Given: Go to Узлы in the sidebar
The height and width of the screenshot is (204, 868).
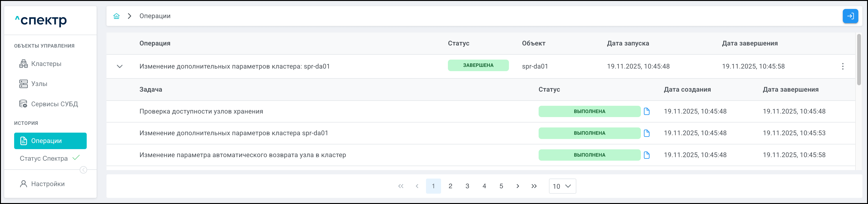Looking at the screenshot, I should click(x=39, y=84).
